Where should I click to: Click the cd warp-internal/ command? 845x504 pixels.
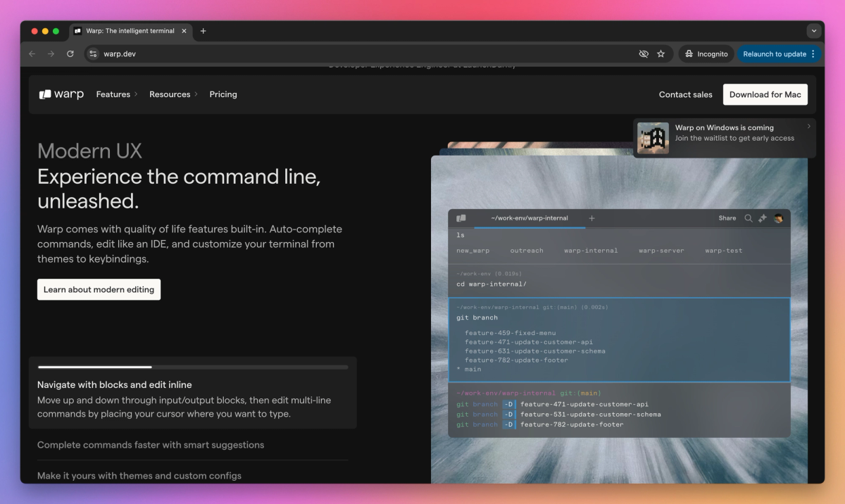point(491,284)
